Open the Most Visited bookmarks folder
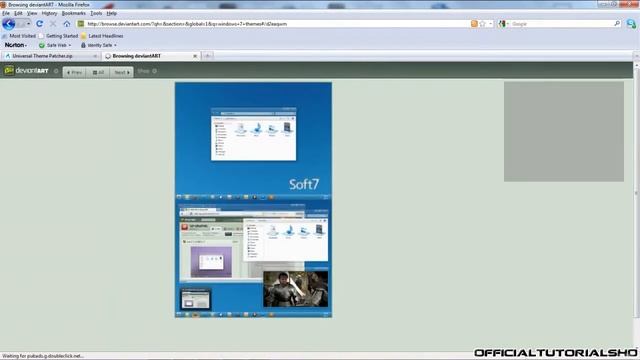This screenshot has height=360, width=640. click(x=19, y=36)
